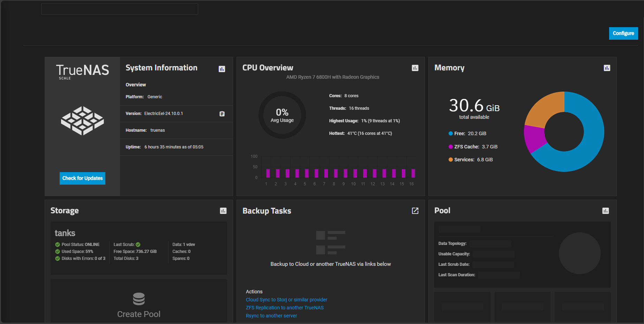Image resolution: width=644 pixels, height=324 pixels.
Task: Click the TrueNAS SCALE logo
Action: [83, 72]
